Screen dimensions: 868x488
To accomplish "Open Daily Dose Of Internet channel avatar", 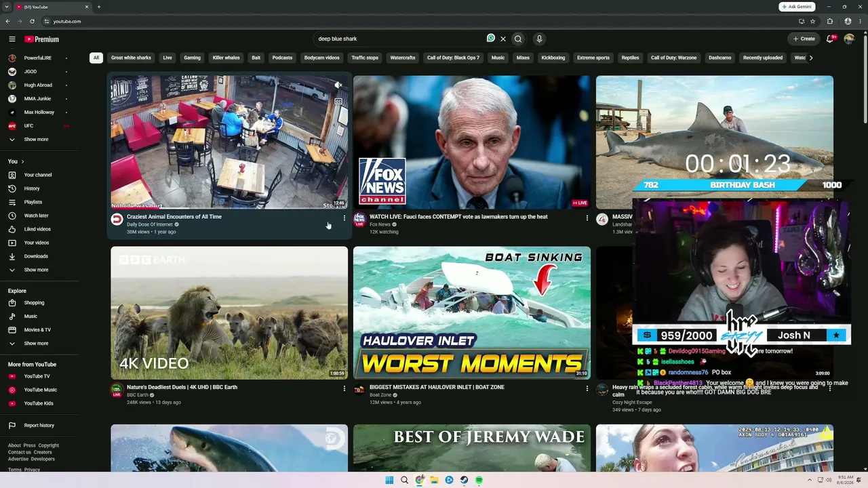I will pyautogui.click(x=117, y=220).
